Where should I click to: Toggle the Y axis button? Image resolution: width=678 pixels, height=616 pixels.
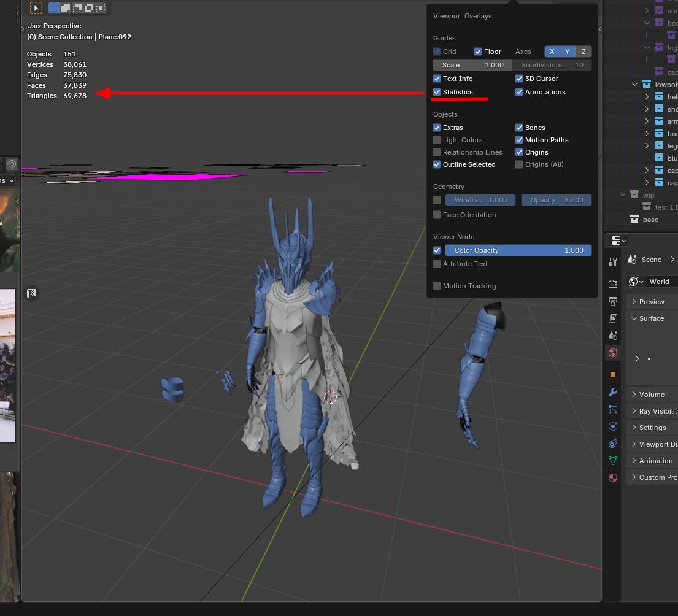pyautogui.click(x=567, y=52)
